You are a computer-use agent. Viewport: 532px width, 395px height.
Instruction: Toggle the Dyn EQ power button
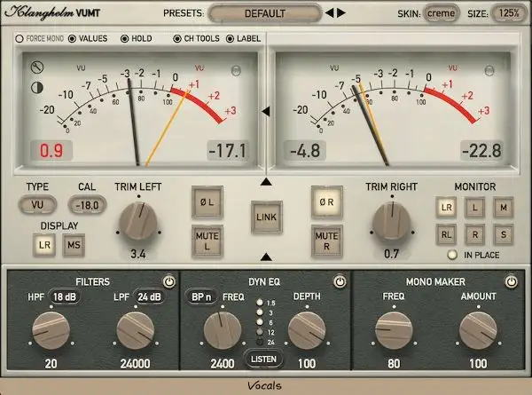tap(339, 280)
